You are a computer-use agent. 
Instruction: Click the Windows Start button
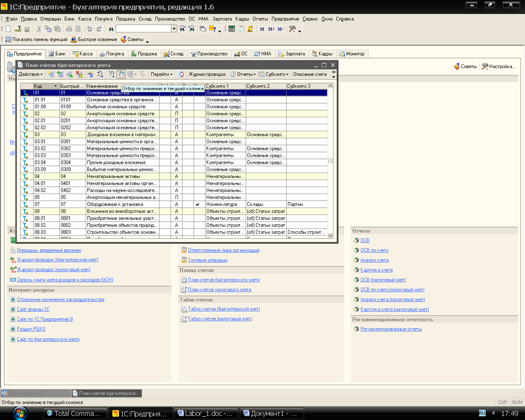(x=20, y=413)
